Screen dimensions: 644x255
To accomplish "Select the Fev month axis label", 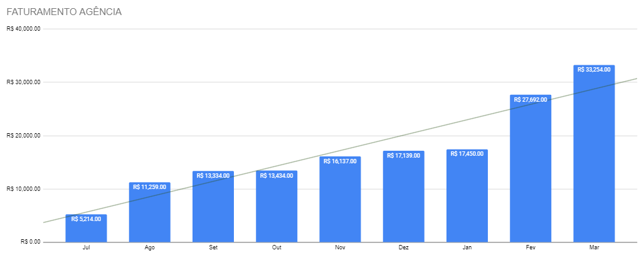I will [531, 249].
